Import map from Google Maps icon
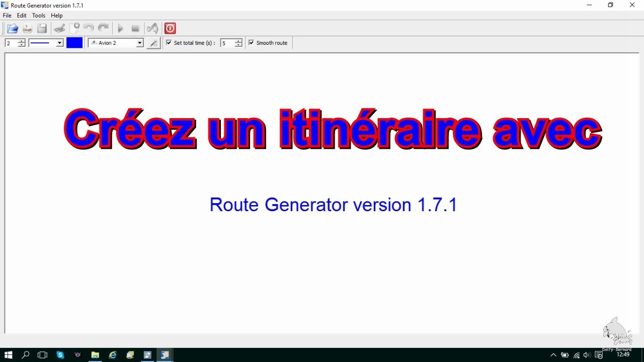 point(28,29)
